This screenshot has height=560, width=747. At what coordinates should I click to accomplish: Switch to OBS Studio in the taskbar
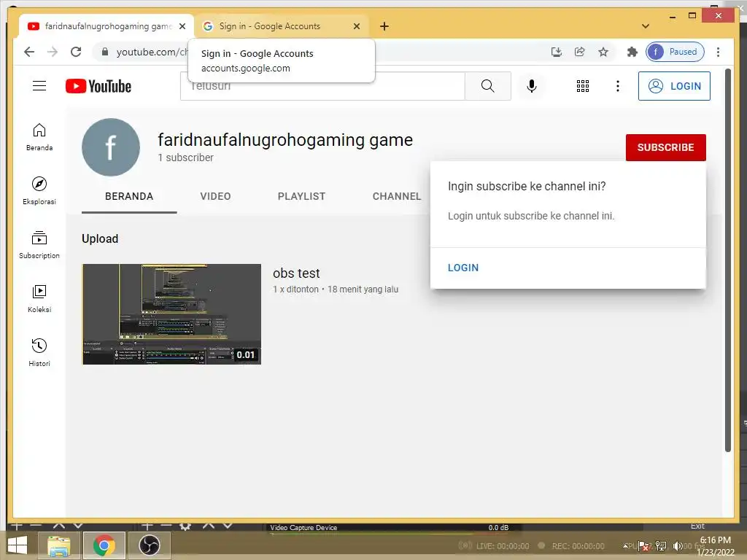click(x=149, y=545)
